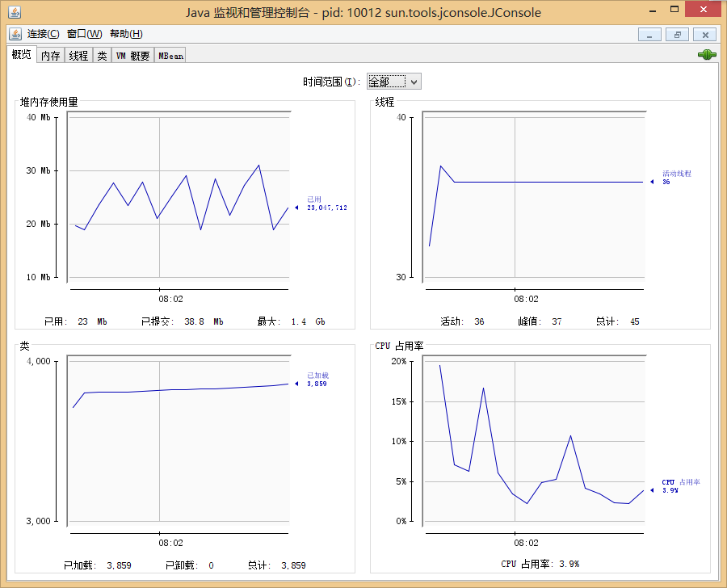Switch to the MBean tab
Viewport: 727px width, 588px height.
point(170,56)
